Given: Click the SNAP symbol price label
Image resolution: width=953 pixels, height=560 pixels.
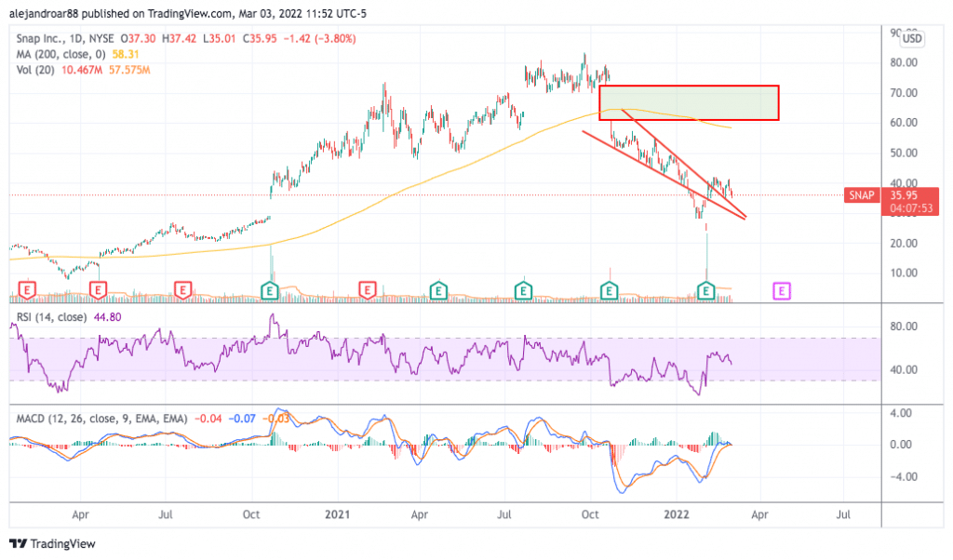Looking at the screenshot, I should tap(862, 195).
